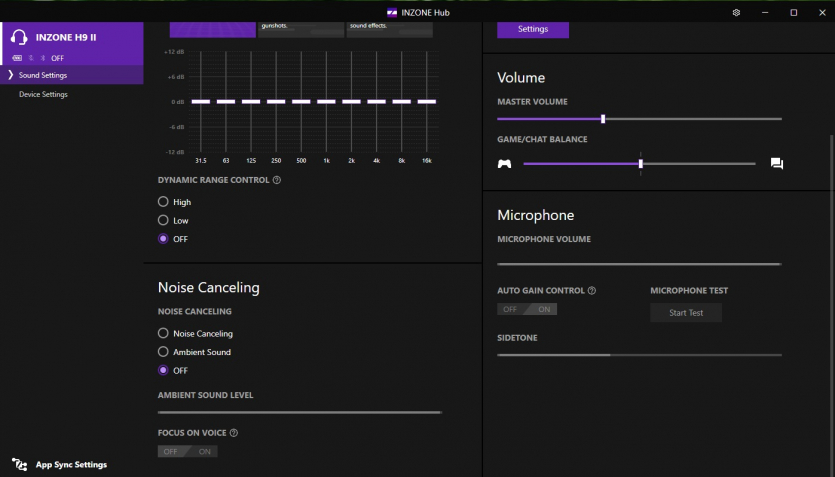835x477 pixels.
Task: Click the Master Volume slider handle
Action: tap(603, 119)
